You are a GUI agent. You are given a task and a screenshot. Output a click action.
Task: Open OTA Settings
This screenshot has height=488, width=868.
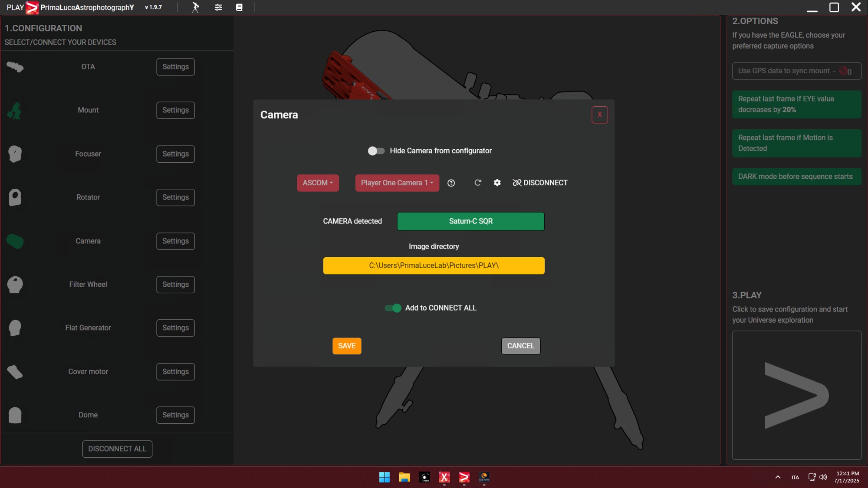coord(175,67)
